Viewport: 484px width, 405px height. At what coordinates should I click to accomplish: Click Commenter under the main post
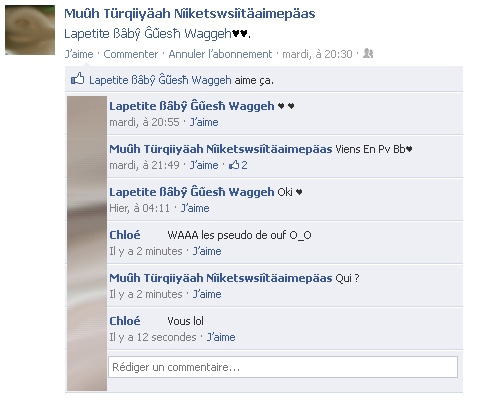click(x=131, y=54)
